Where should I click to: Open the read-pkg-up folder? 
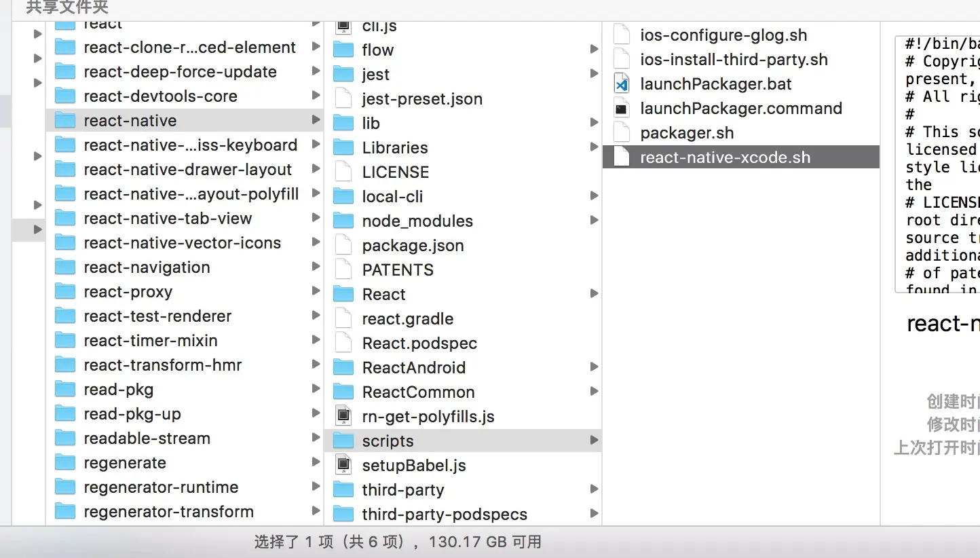pos(185,414)
